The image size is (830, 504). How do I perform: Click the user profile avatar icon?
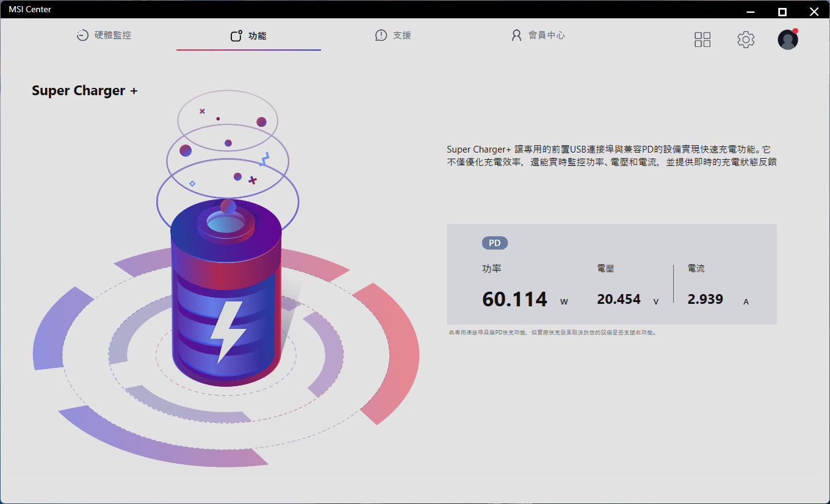[788, 40]
